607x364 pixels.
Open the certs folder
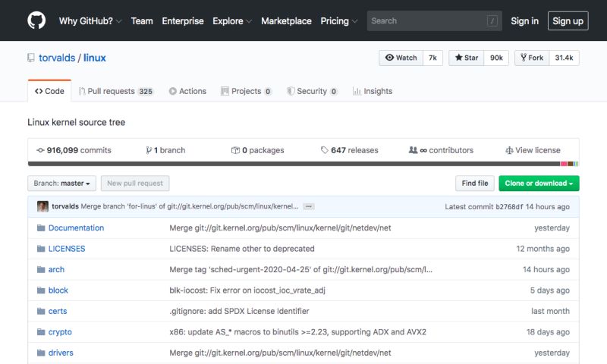pyautogui.click(x=58, y=311)
